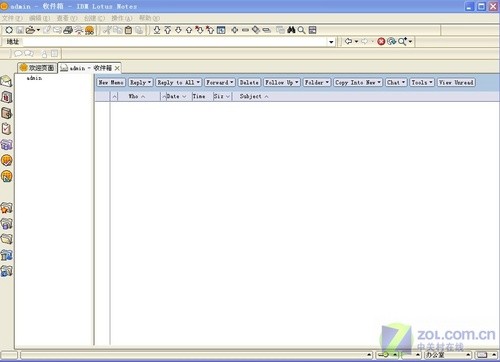Click the orange Sametime icon in toolbar
This screenshot has height=362, width=500.
(89, 31)
